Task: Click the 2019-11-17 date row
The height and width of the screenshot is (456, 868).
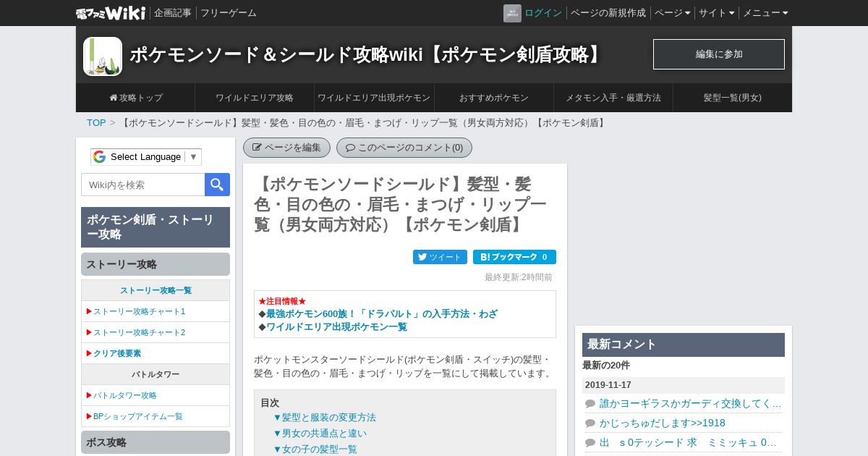Action: pyautogui.click(x=684, y=385)
